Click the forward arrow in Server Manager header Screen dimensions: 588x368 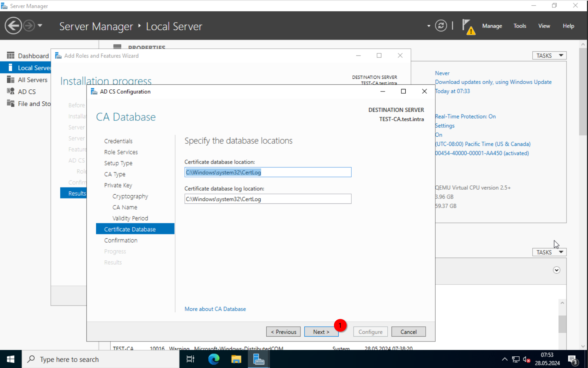[29, 26]
